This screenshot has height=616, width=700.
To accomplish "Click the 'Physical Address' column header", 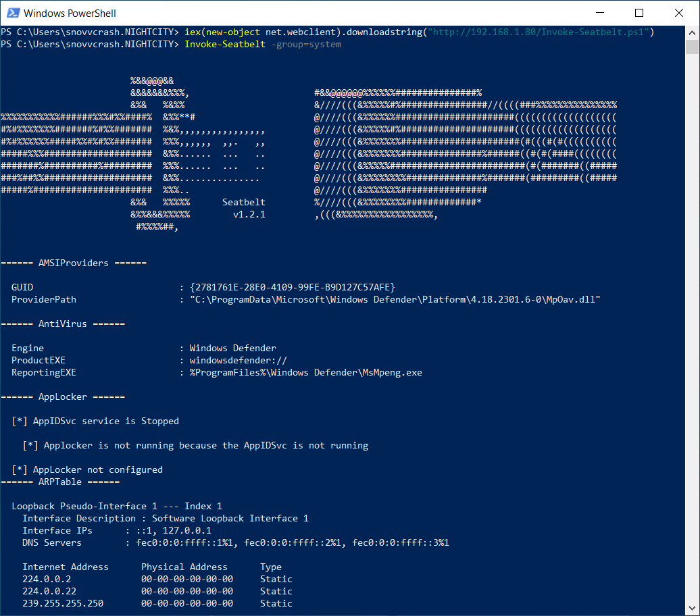I will [184, 567].
